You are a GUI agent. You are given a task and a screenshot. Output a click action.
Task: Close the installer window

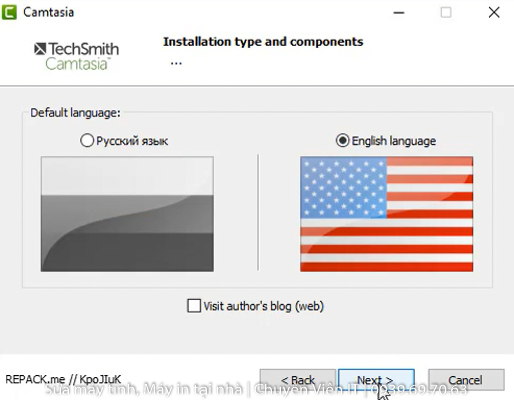click(x=494, y=13)
